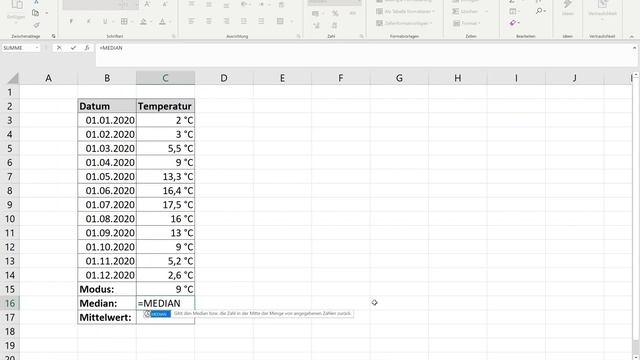This screenshot has height=360, width=640.
Task: Select column F header
Action: (340, 78)
